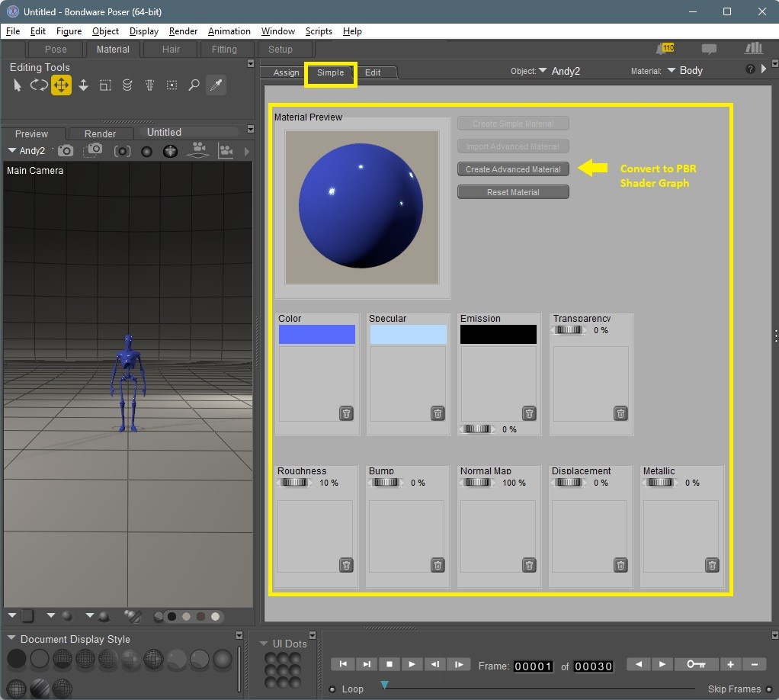
Task: Click the Create Advanced Material button
Action: pyautogui.click(x=513, y=169)
